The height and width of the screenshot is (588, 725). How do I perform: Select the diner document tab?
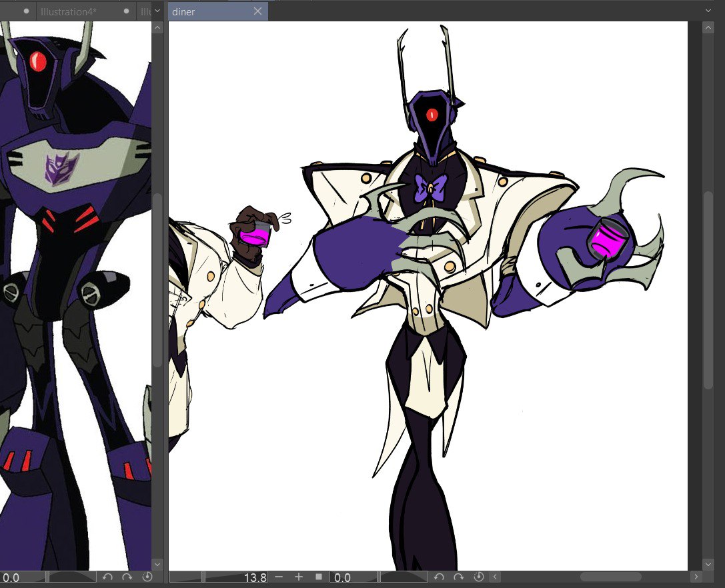[x=200, y=11]
